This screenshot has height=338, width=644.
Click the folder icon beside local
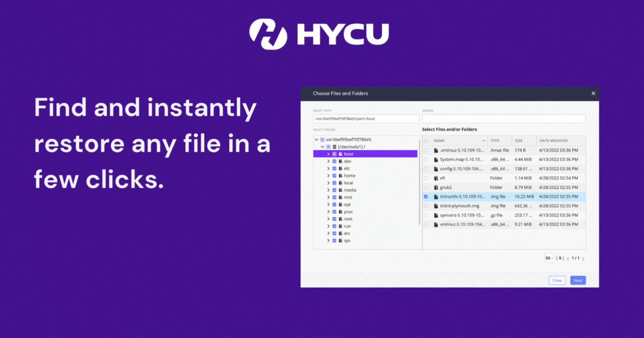tap(341, 183)
